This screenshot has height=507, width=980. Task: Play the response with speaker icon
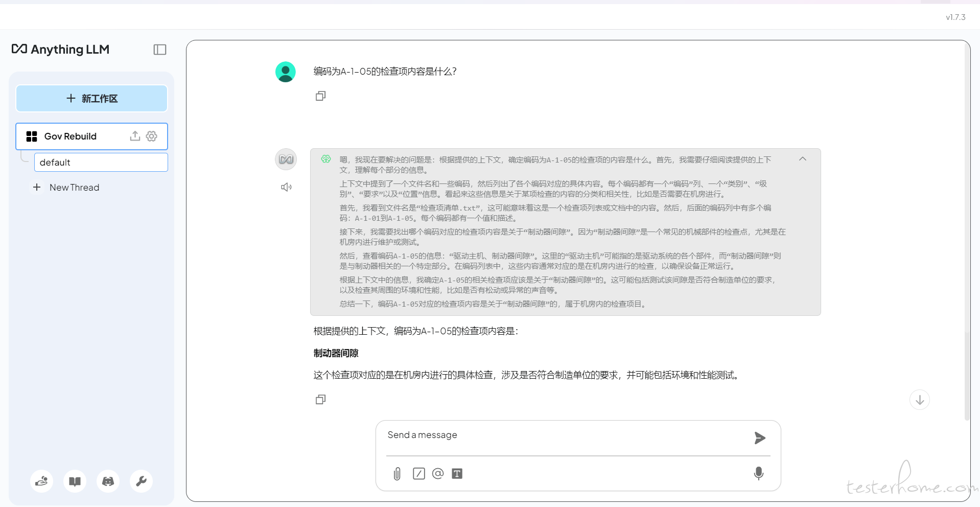pos(286,187)
